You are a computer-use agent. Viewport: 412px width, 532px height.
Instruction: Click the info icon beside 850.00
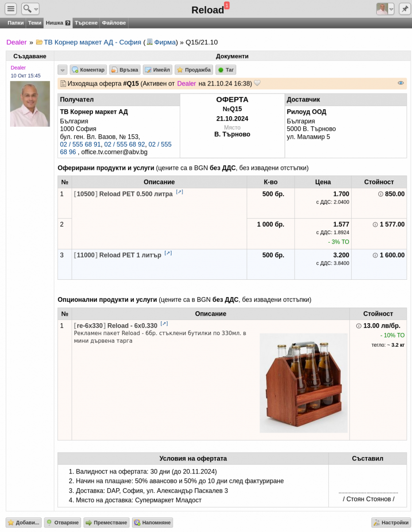tap(381, 194)
